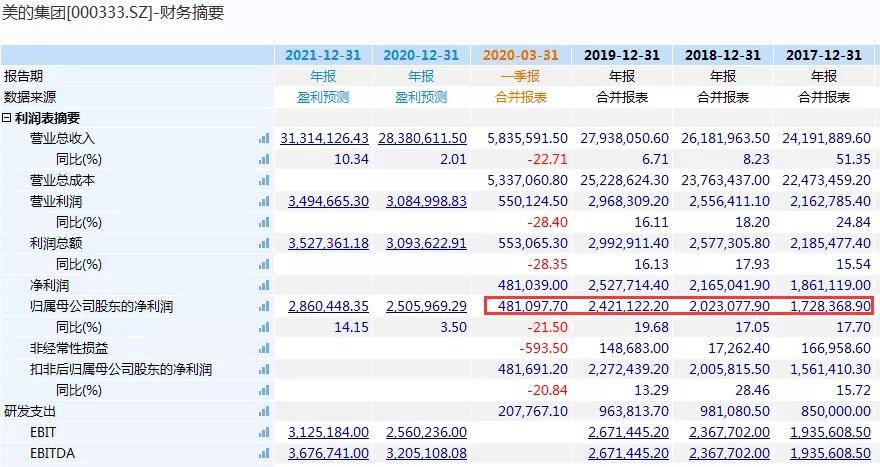Select 数据来源 row label

(30, 97)
